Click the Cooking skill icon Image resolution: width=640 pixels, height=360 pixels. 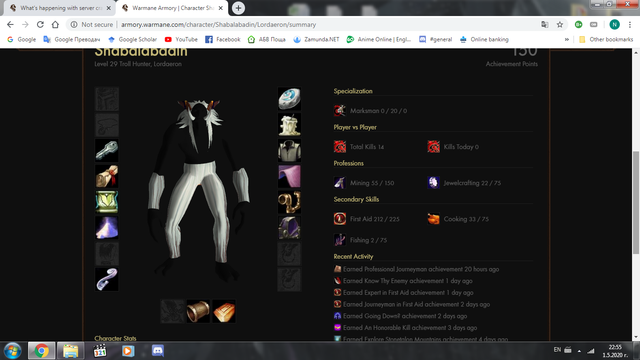pos(433,219)
